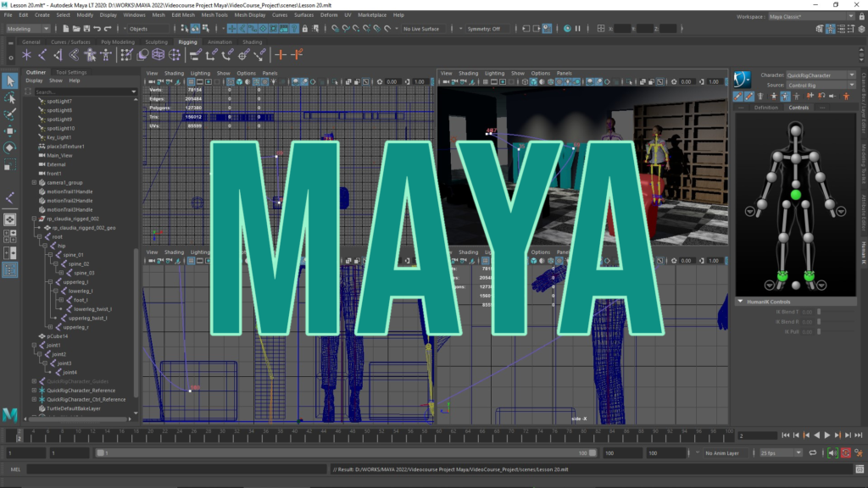Toggle the auto keyframe button
868x488 pixels.
click(846, 453)
